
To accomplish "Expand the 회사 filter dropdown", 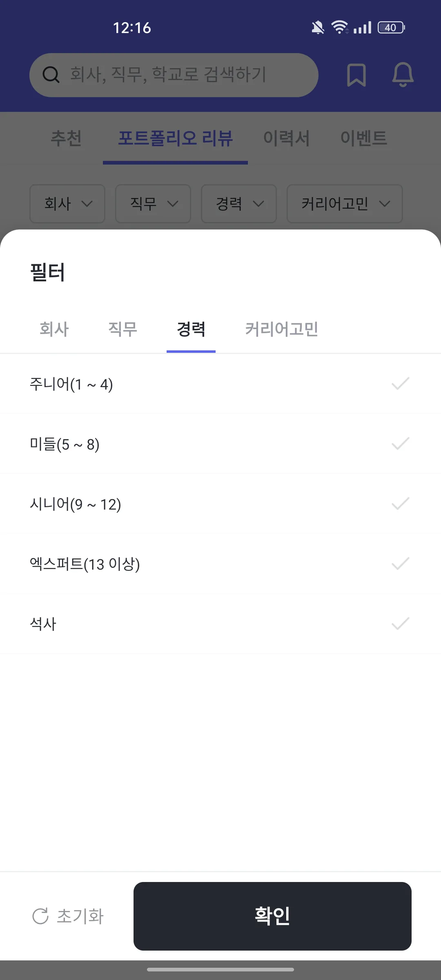I will [x=67, y=203].
